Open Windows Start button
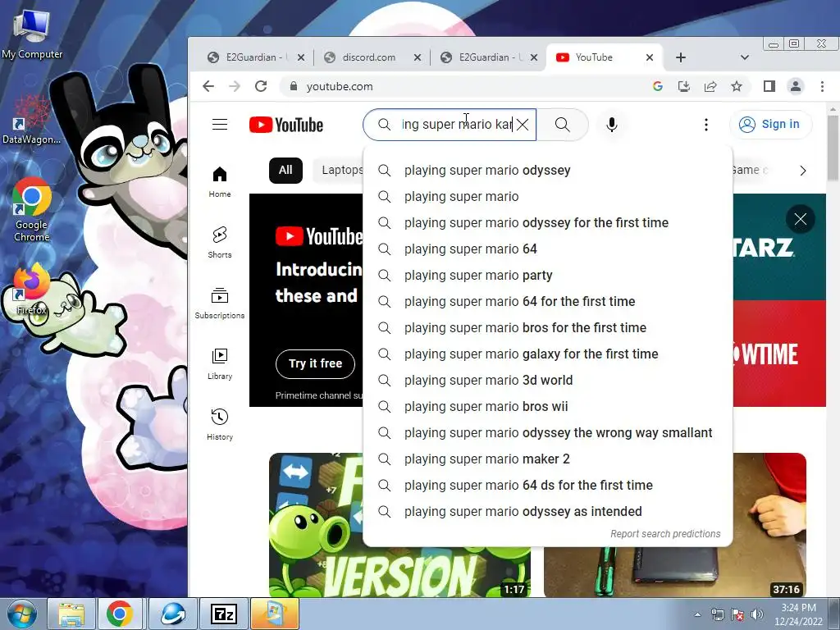This screenshot has width=840, height=630. tap(22, 614)
